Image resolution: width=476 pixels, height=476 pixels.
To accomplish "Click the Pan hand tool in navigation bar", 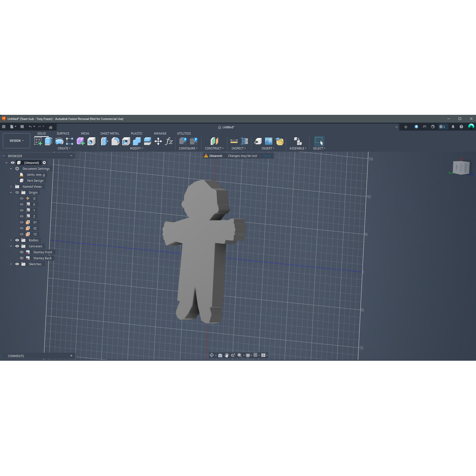I will (x=226, y=355).
